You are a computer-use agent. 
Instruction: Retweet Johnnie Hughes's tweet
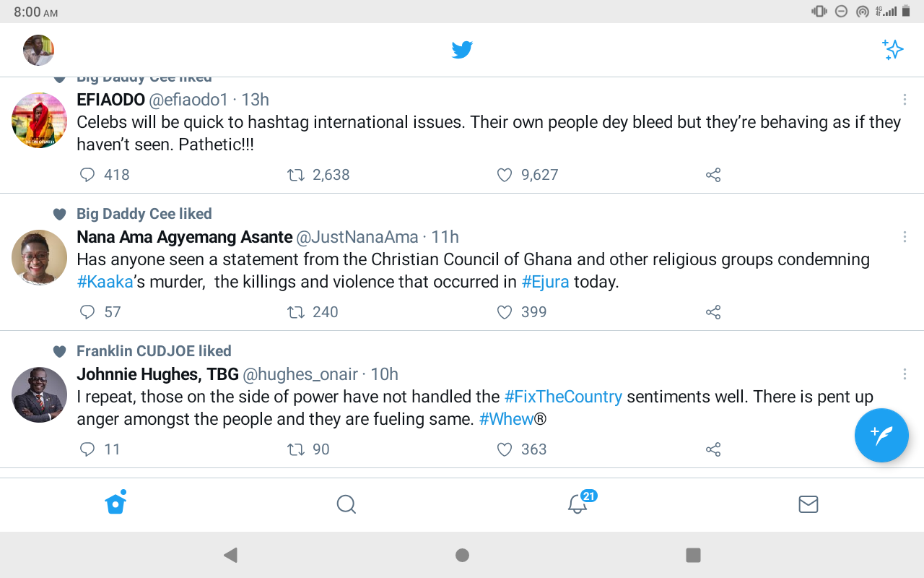(x=296, y=449)
